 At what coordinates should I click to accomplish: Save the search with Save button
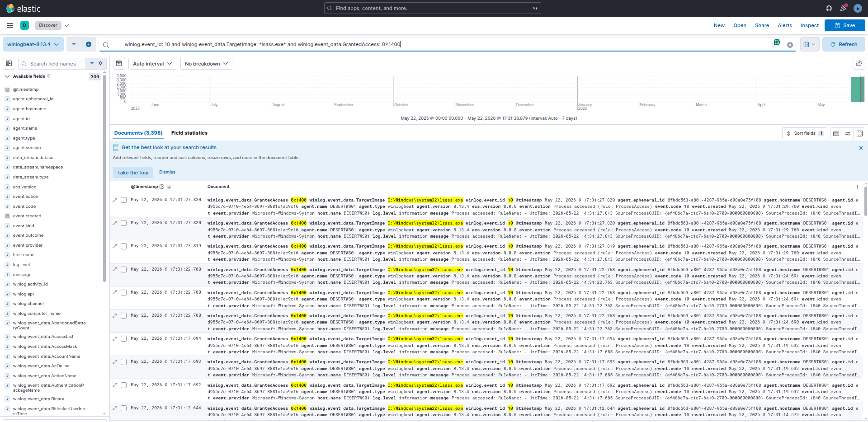point(844,25)
